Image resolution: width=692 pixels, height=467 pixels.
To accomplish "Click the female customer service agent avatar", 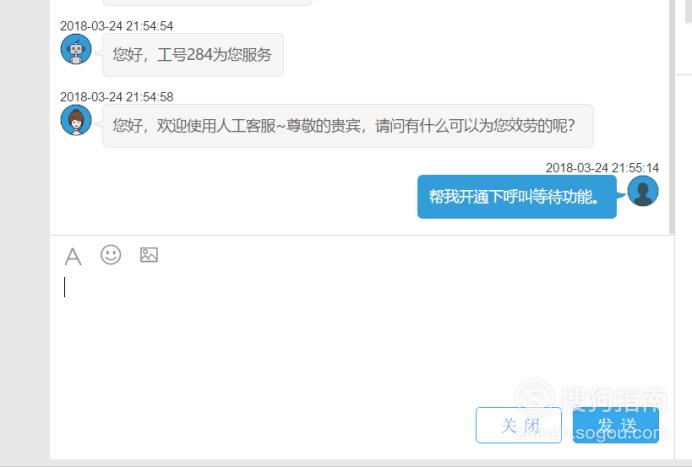I will tap(76, 120).
